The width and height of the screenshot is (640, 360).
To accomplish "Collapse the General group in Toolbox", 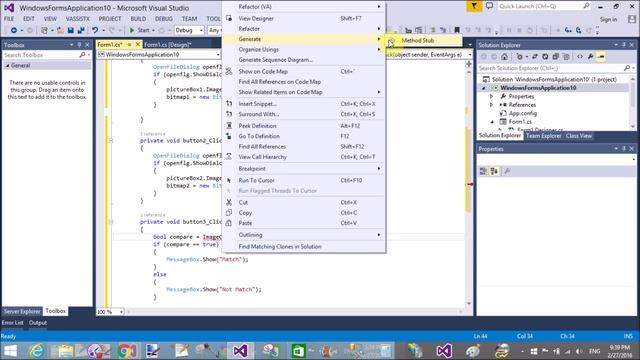I will tap(7, 65).
